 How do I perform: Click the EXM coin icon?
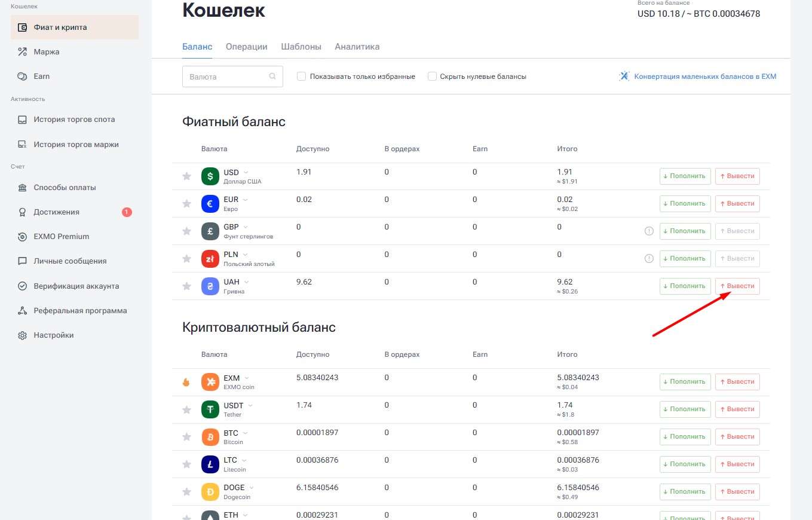click(x=210, y=382)
